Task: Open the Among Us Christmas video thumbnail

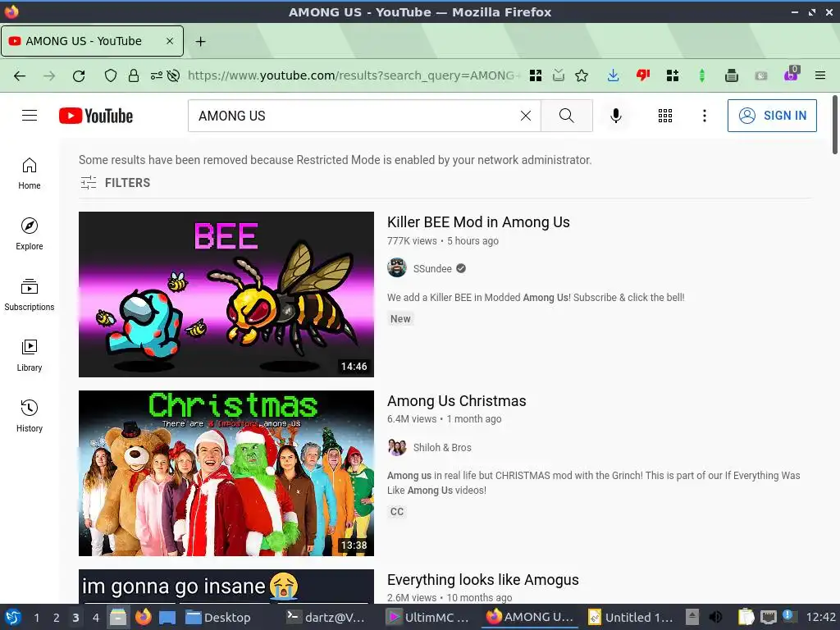Action: click(x=226, y=473)
